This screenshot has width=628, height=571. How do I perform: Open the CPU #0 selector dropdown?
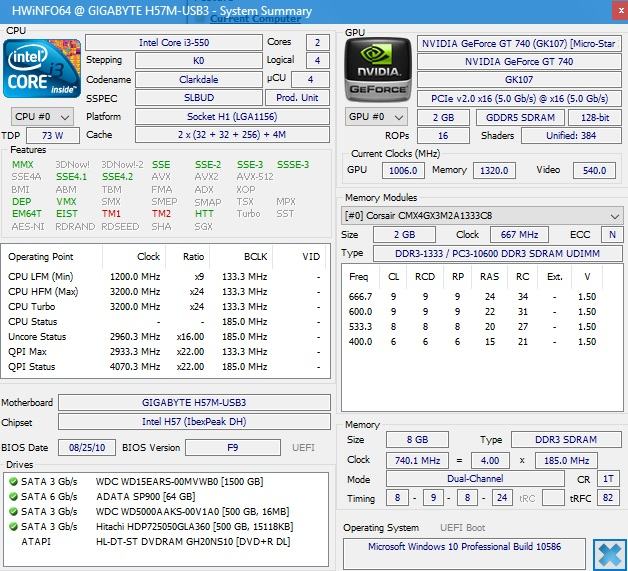pos(42,117)
